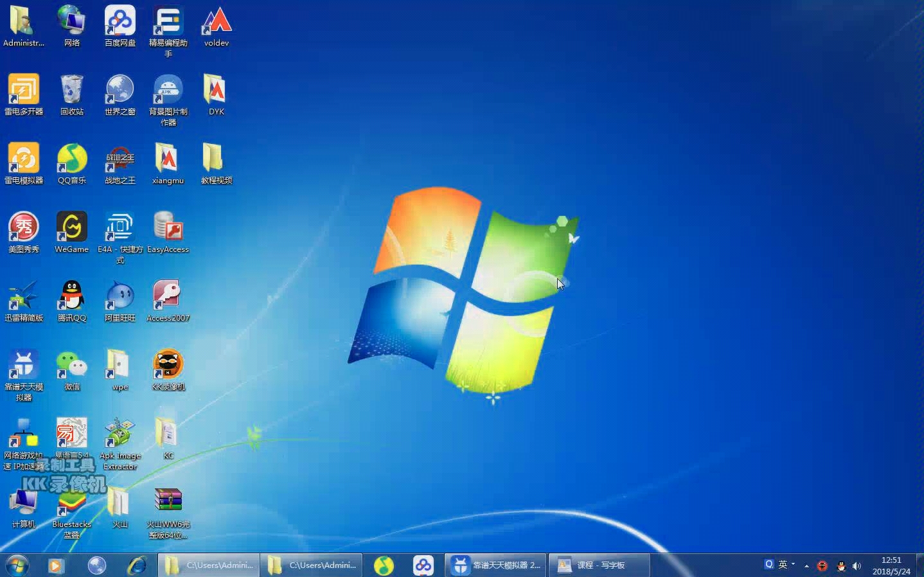924x577 pixels.
Task: Select the 精易编程助手 desktop shortcut
Action: [168, 32]
